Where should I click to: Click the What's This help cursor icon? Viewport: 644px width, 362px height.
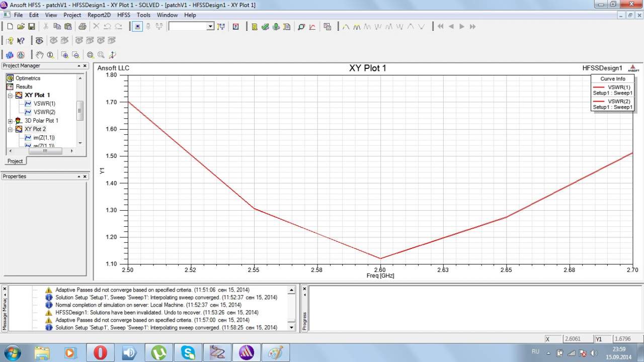pos(21,41)
